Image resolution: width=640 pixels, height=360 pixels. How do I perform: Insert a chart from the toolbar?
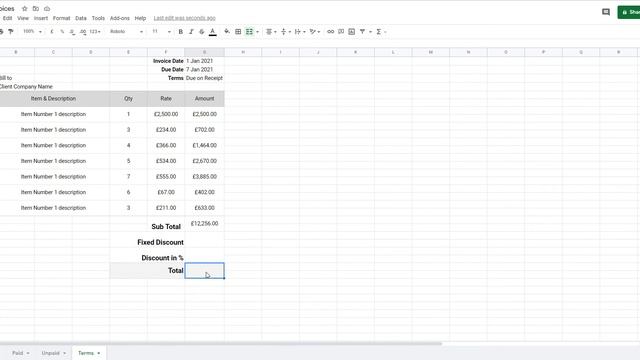coord(351,31)
